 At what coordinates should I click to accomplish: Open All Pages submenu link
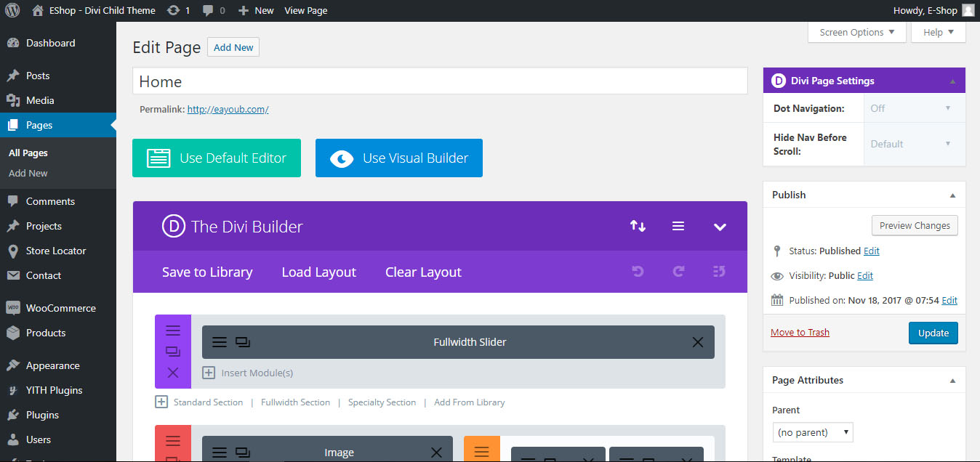pos(28,153)
